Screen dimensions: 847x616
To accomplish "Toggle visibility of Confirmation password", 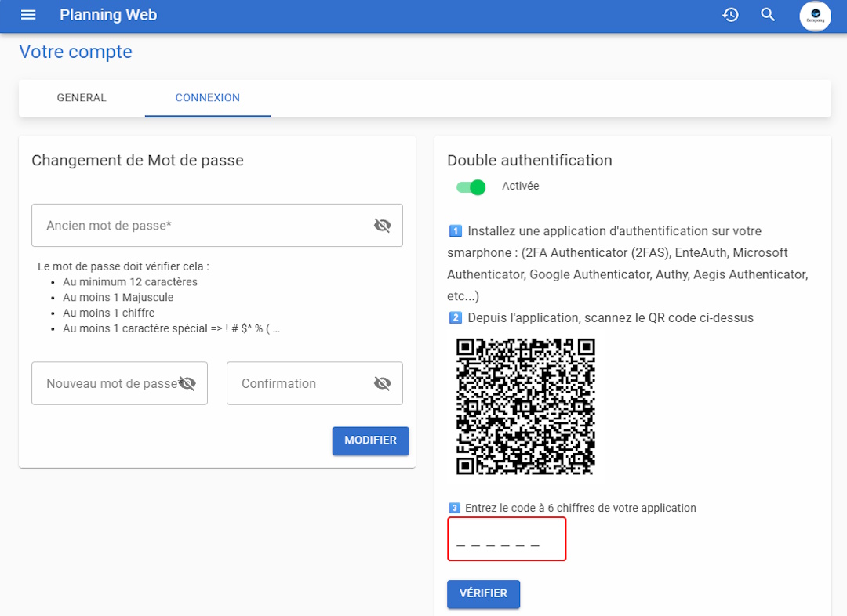I will 383,383.
